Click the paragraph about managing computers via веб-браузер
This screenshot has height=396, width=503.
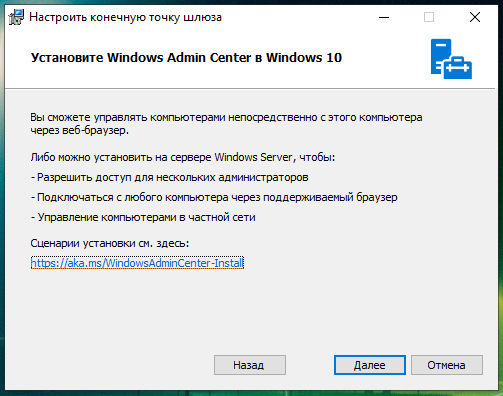click(226, 124)
